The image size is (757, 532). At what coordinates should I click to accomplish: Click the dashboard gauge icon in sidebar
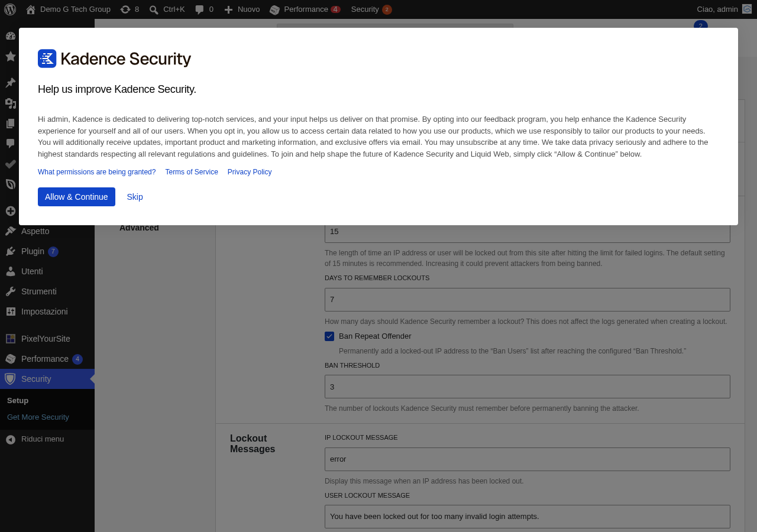pos(10,35)
